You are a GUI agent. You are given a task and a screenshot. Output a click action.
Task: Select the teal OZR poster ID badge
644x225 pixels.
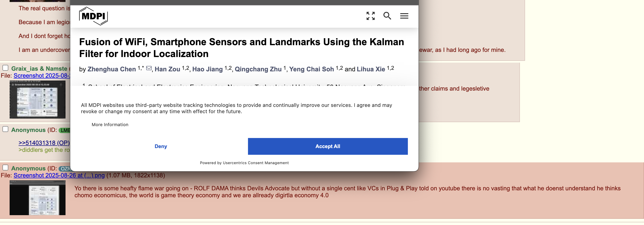click(65, 169)
